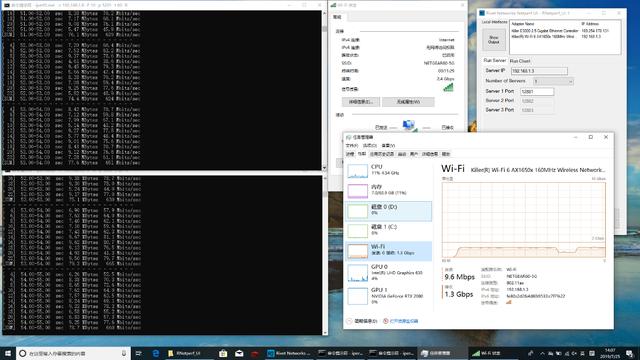The image size is (640, 360).
Task: Switch to the 详细信息 tab in Task Manager
Action: tap(430, 154)
